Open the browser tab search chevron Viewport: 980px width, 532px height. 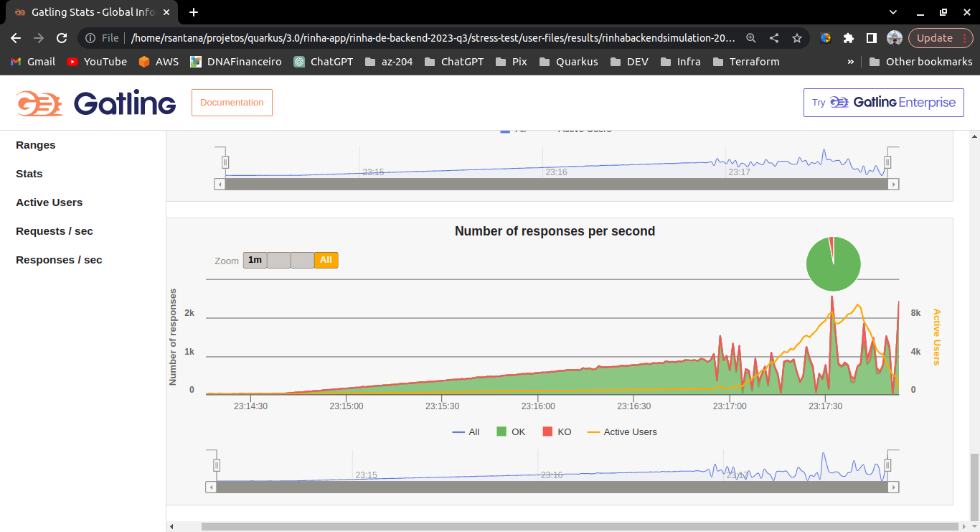[x=892, y=11]
